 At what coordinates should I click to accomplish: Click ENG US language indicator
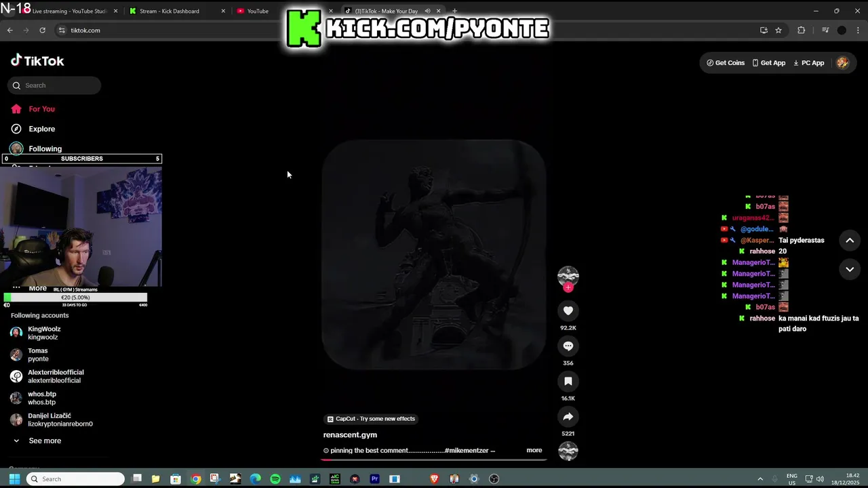[791, 479]
